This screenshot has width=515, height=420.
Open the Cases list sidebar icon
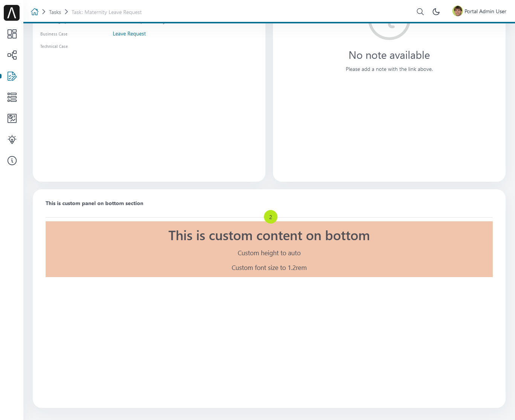12,97
